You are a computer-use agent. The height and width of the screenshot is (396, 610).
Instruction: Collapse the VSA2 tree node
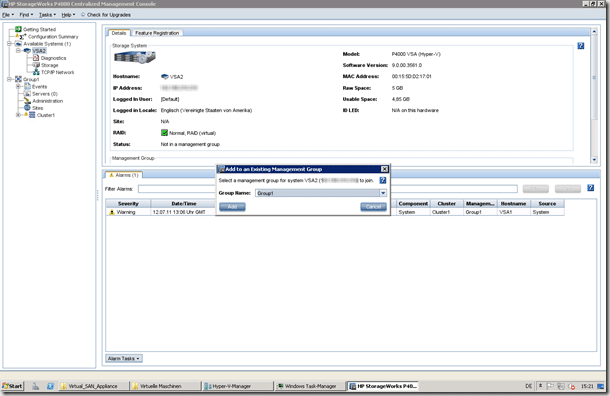(x=18, y=51)
